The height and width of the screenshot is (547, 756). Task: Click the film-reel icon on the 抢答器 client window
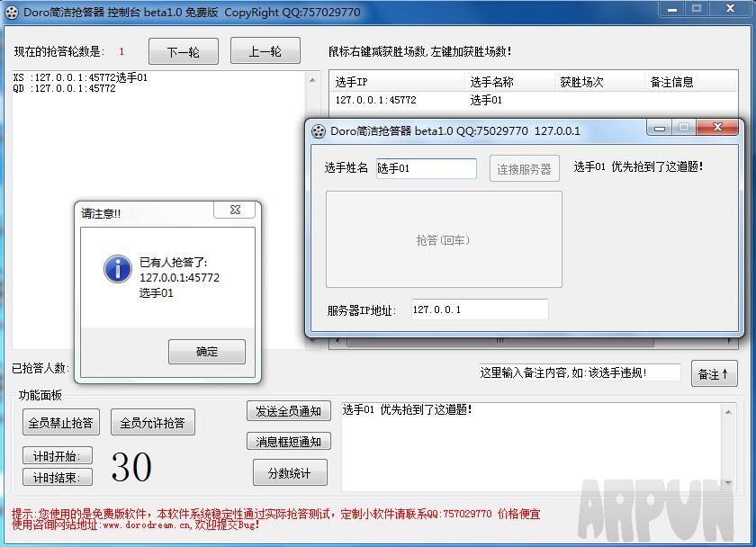point(317,131)
